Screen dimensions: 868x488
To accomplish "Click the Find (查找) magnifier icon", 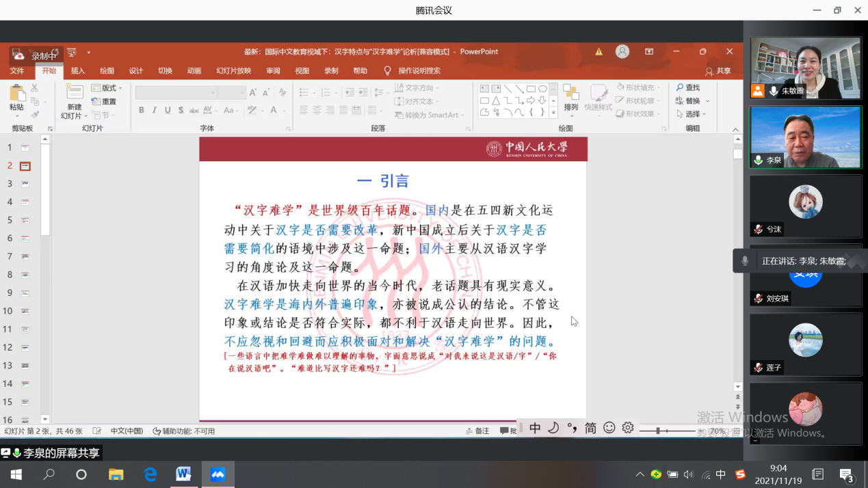I will pyautogui.click(x=681, y=87).
